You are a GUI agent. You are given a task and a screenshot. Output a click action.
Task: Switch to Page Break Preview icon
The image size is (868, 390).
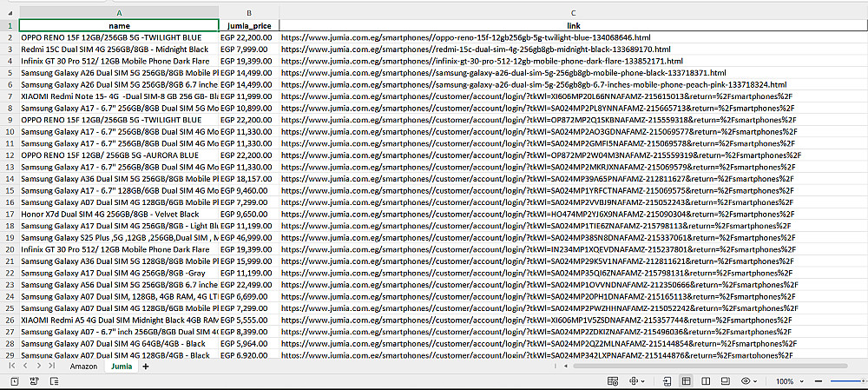(725, 381)
